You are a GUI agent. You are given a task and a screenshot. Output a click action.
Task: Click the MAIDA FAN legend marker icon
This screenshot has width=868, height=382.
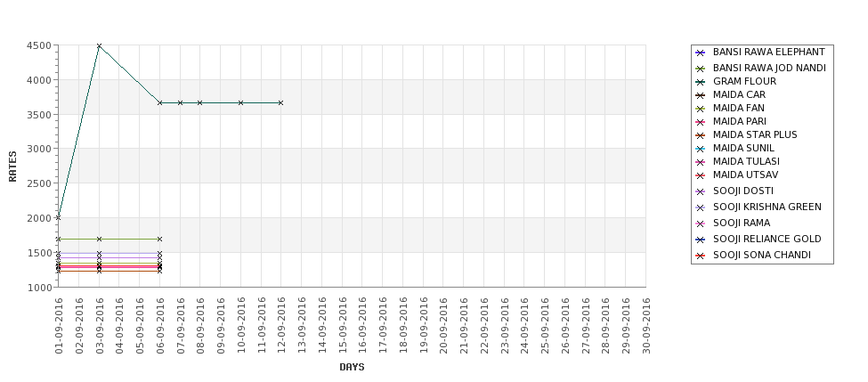[701, 109]
